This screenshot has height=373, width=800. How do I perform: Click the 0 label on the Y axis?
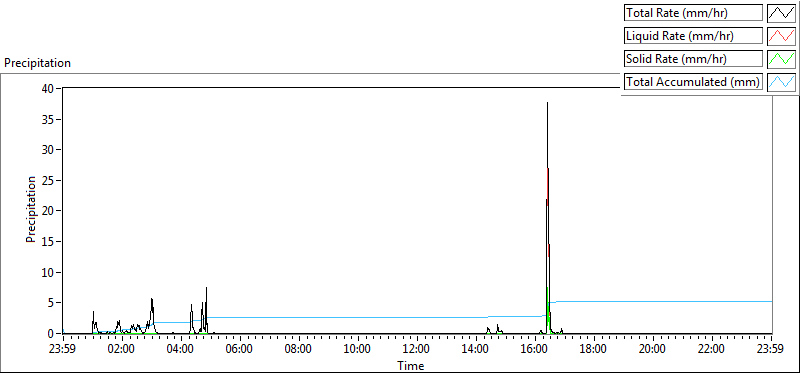tap(53, 334)
